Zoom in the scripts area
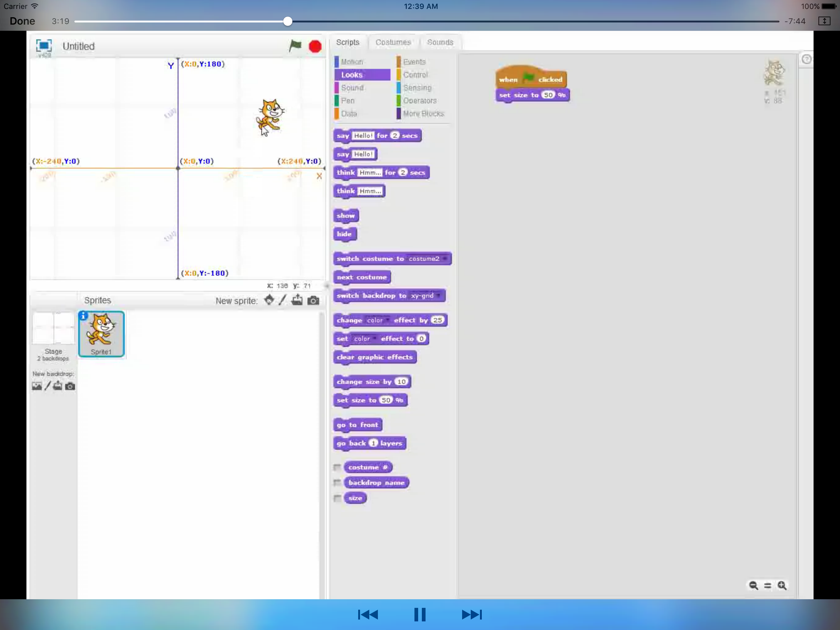The width and height of the screenshot is (840, 630). [x=782, y=585]
